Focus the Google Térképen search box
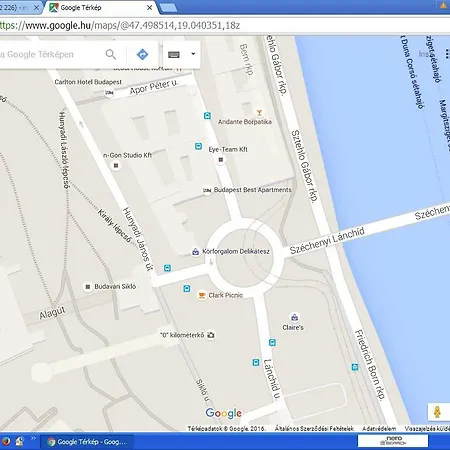This screenshot has width=450, height=450. coord(50,54)
